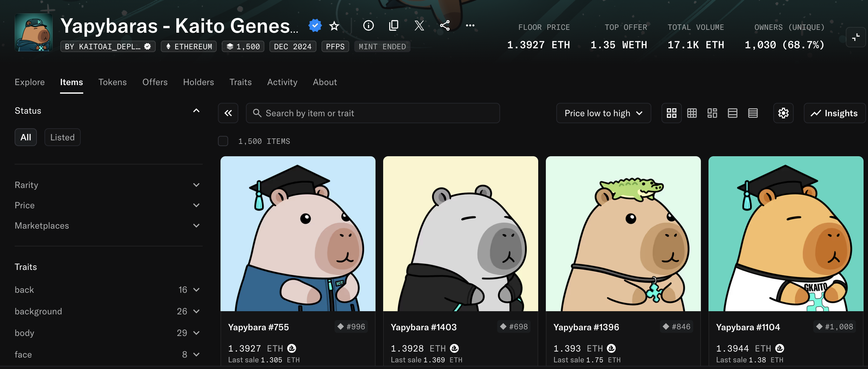Click the DEC 2024 tag

pos(293,46)
